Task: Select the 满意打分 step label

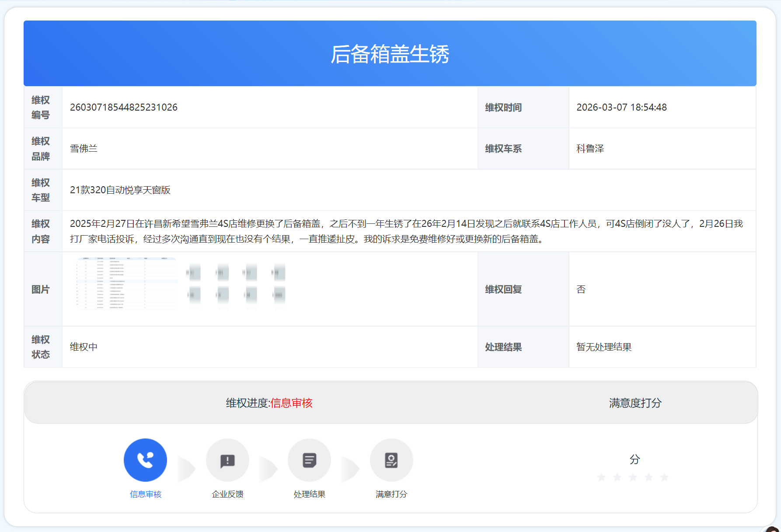Action: [391, 494]
